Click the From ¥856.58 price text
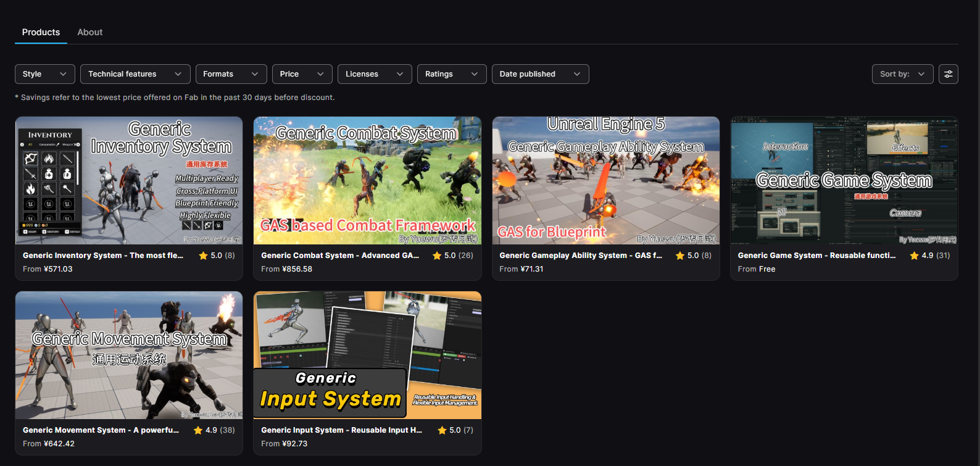 click(x=286, y=269)
